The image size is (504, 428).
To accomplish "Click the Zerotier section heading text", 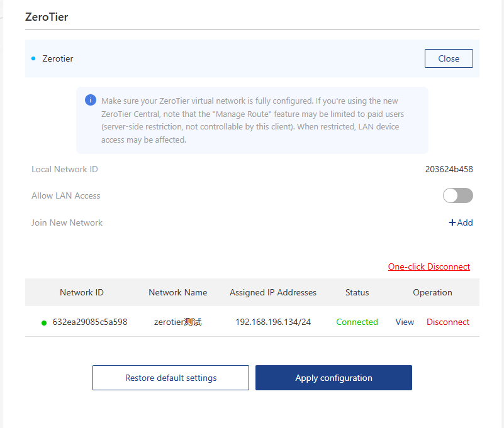I will tap(57, 58).
